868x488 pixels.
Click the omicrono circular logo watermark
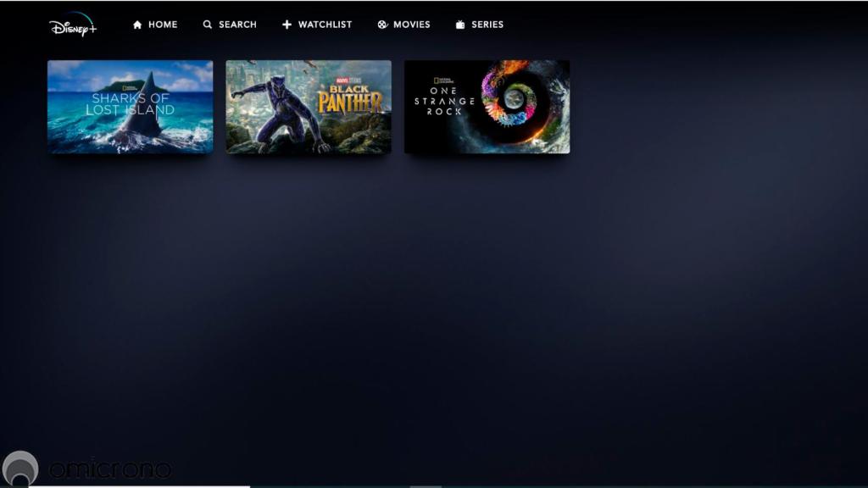pos(20,469)
